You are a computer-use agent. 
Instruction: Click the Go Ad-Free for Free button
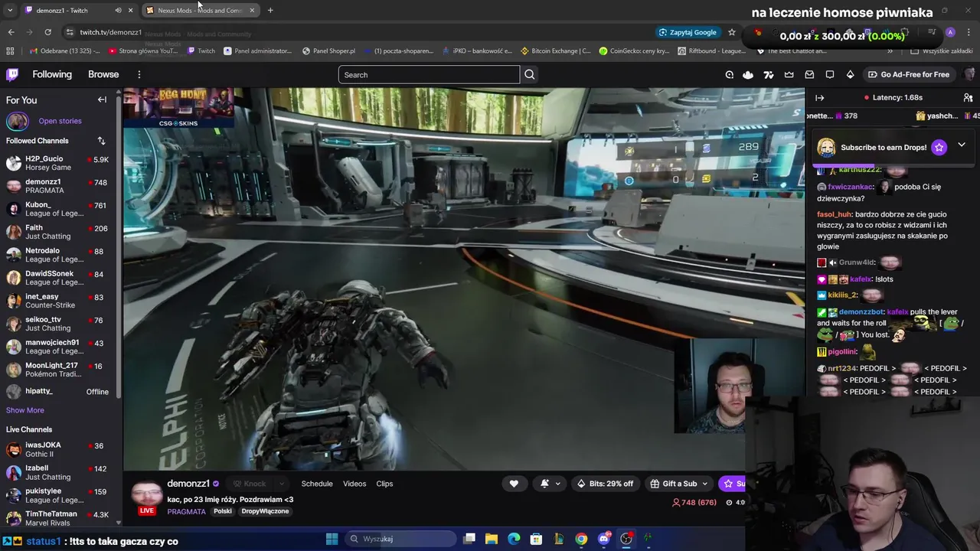(909, 74)
